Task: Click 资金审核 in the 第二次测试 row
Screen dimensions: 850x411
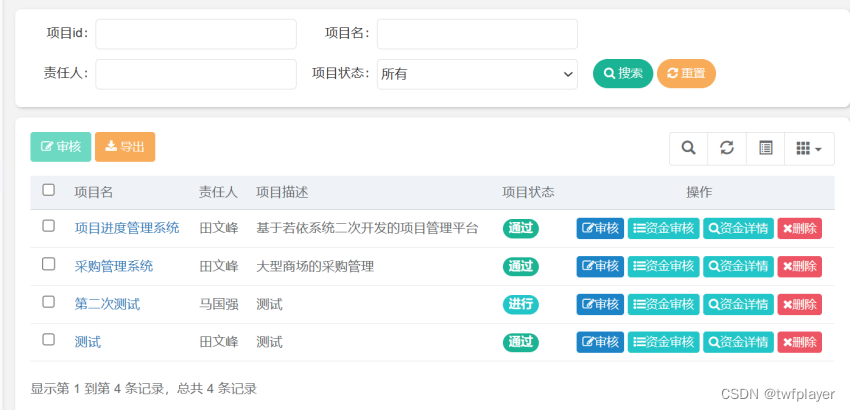Action: point(664,304)
